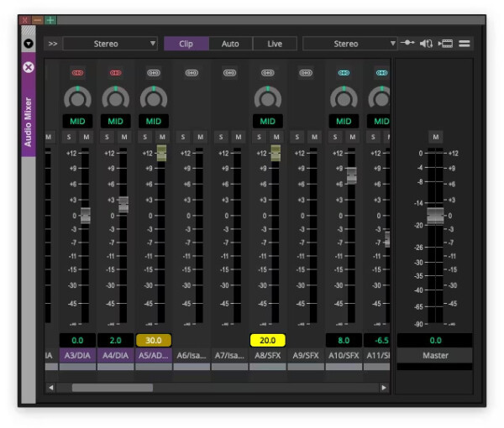Toggle the A8/SFX track link icon

[267, 73]
